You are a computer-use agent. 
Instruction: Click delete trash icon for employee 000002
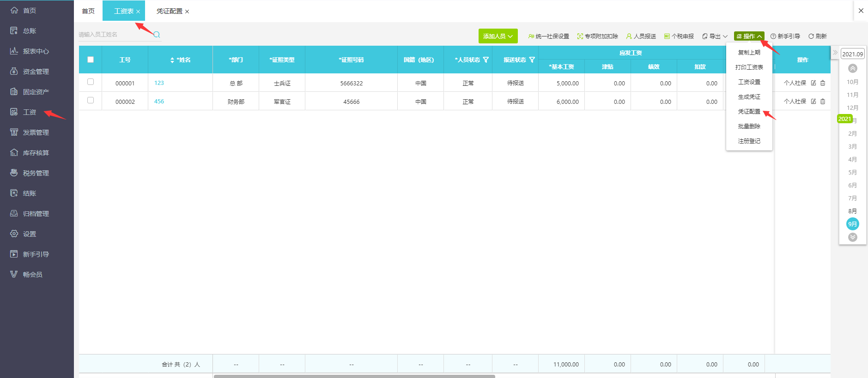point(823,102)
